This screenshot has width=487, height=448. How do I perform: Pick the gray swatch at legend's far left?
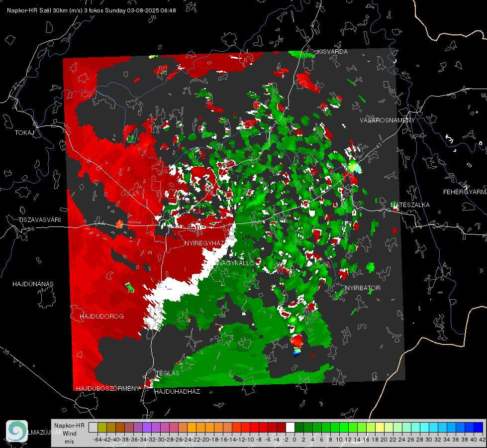click(x=93, y=427)
